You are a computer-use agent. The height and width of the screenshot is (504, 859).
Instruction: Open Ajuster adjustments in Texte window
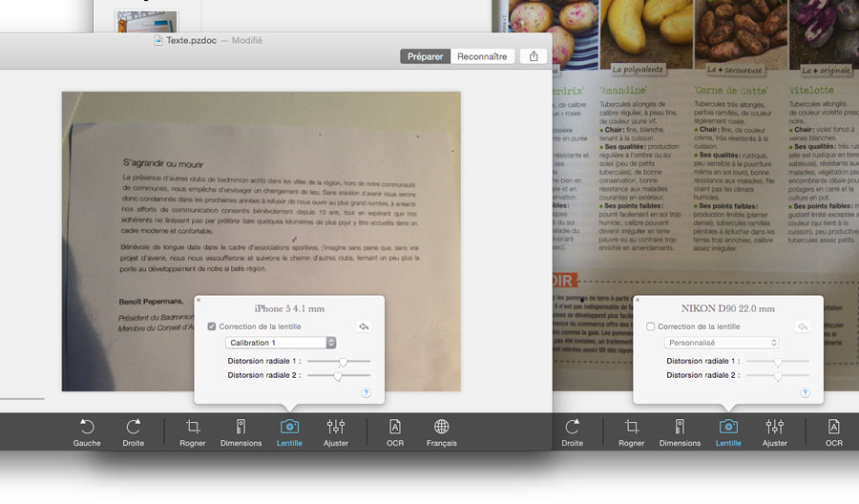pos(336,432)
